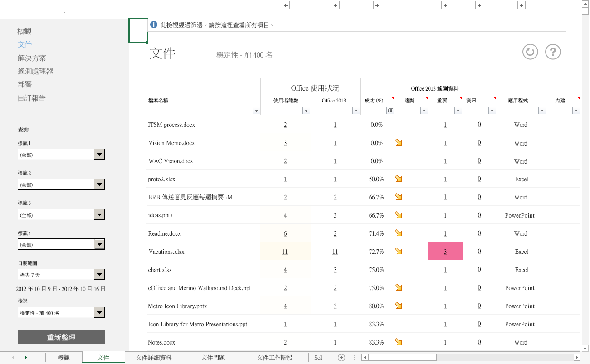Switch to 文件詳細資料 sheet tab
Viewport: 590px width, 364px height.
point(154,358)
